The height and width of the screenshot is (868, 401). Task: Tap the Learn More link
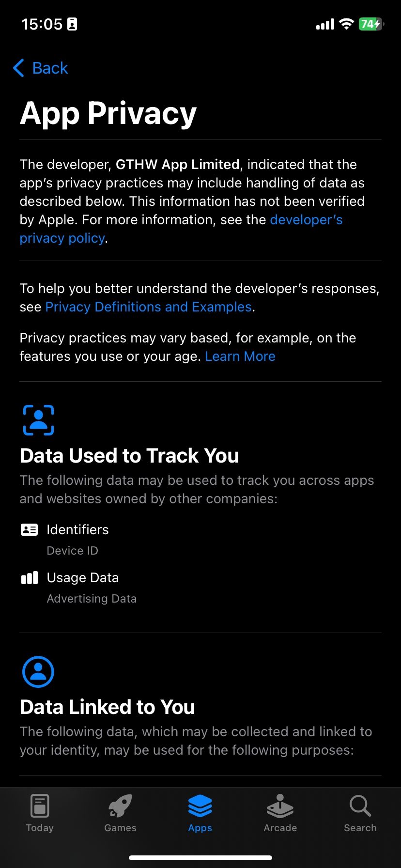(240, 356)
